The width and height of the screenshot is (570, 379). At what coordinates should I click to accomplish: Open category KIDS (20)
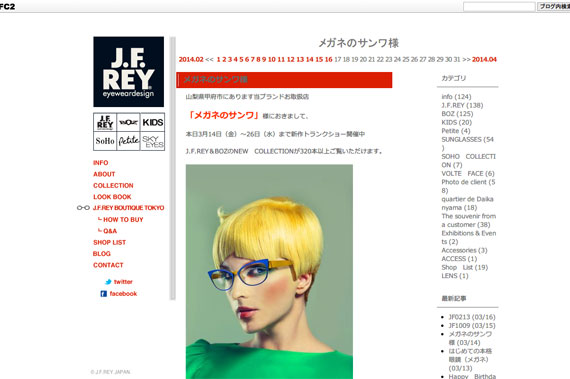click(457, 122)
